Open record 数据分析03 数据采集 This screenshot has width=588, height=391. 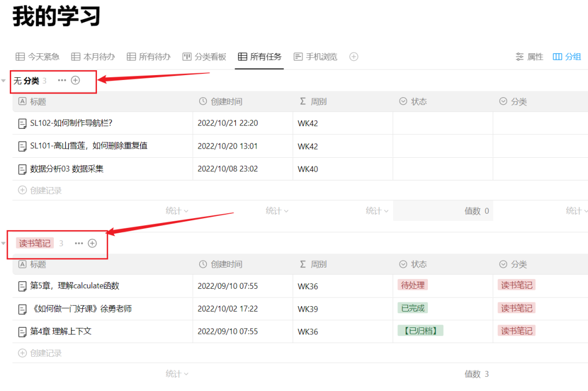(x=67, y=169)
